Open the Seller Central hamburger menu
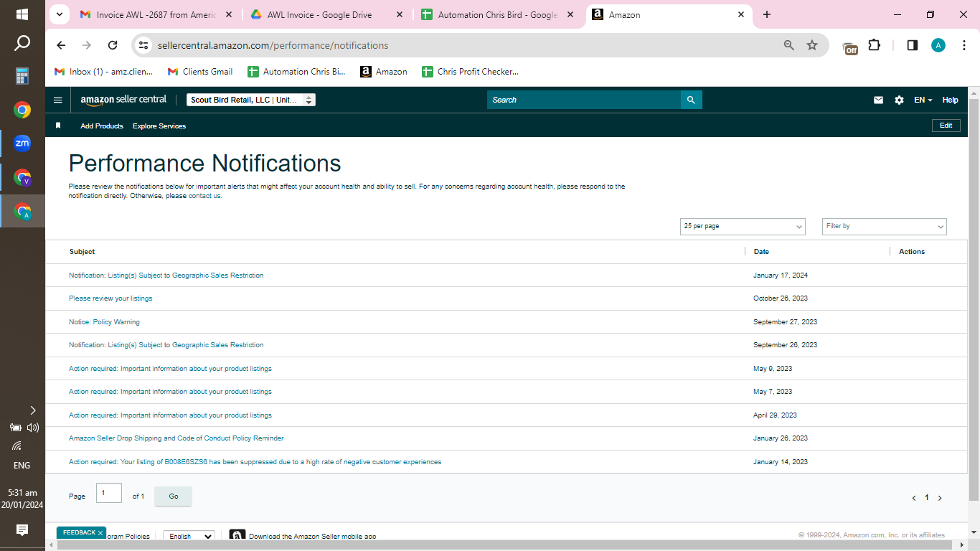The height and width of the screenshot is (551, 980). [58, 100]
